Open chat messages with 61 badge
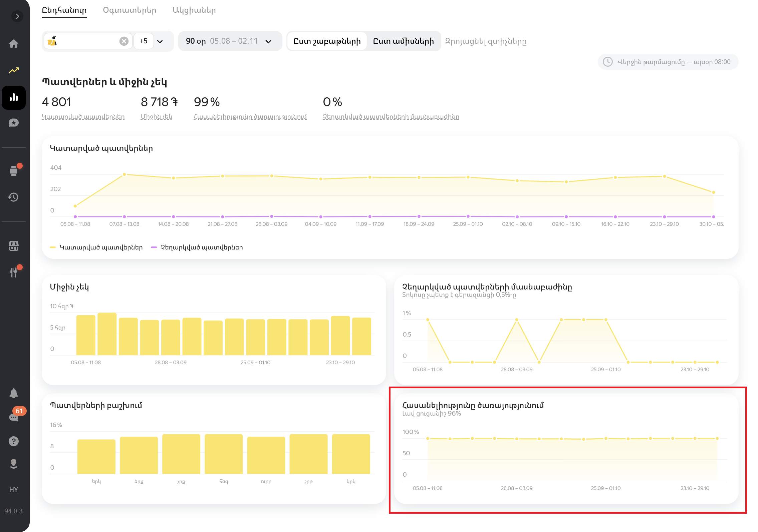This screenshot has height=532, width=758. pos(14,417)
